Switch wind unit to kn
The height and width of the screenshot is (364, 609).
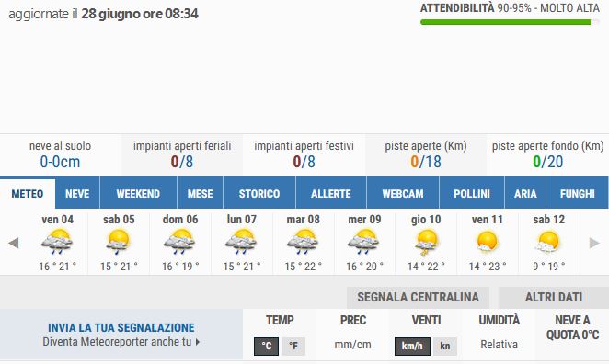(x=445, y=347)
